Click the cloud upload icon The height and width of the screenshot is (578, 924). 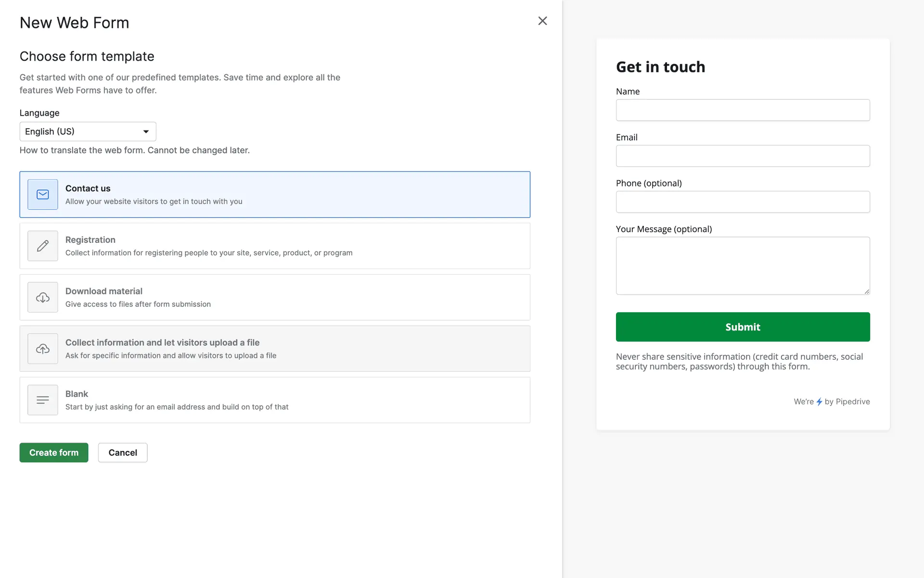tap(42, 349)
